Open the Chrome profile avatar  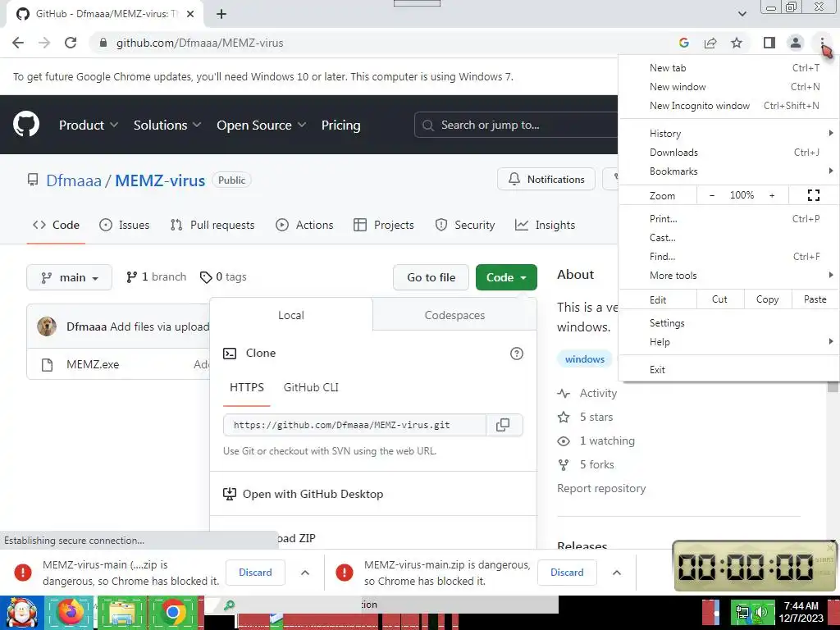pos(796,43)
